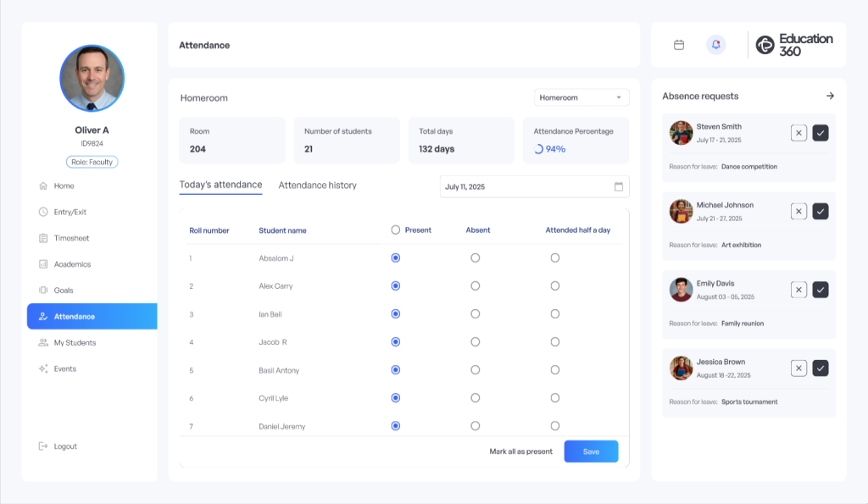Approve Steven Smith's absence request checkmark
Screen dimensions: 868x504
[x=821, y=133]
